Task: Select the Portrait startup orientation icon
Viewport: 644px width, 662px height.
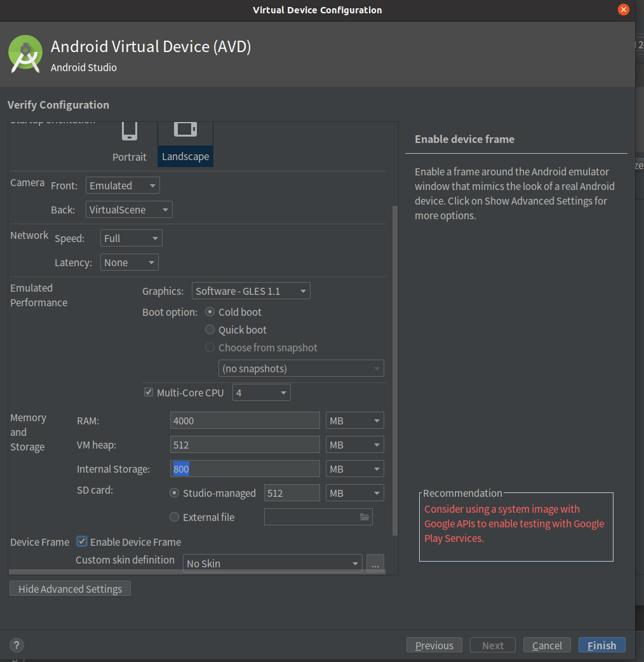Action: 130,132
